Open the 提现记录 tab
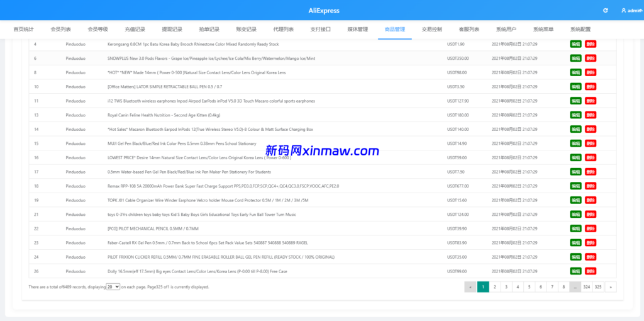Viewport: 644px width, 321px height. pyautogui.click(x=172, y=30)
